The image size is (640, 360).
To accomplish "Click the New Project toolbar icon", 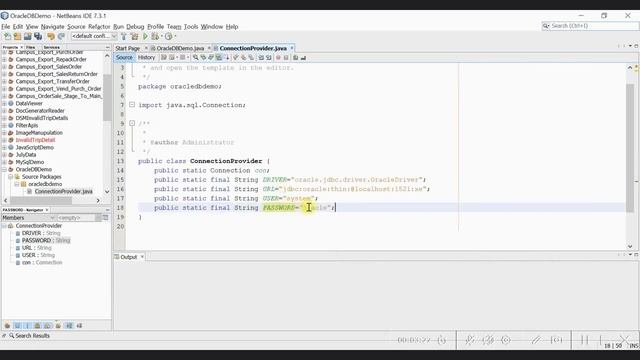I will tap(18, 37).
